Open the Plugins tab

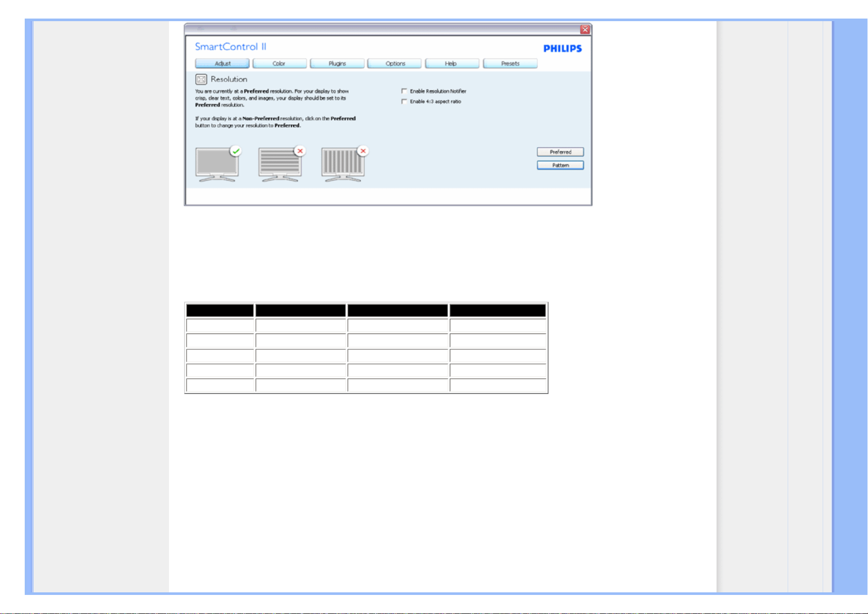click(x=337, y=63)
